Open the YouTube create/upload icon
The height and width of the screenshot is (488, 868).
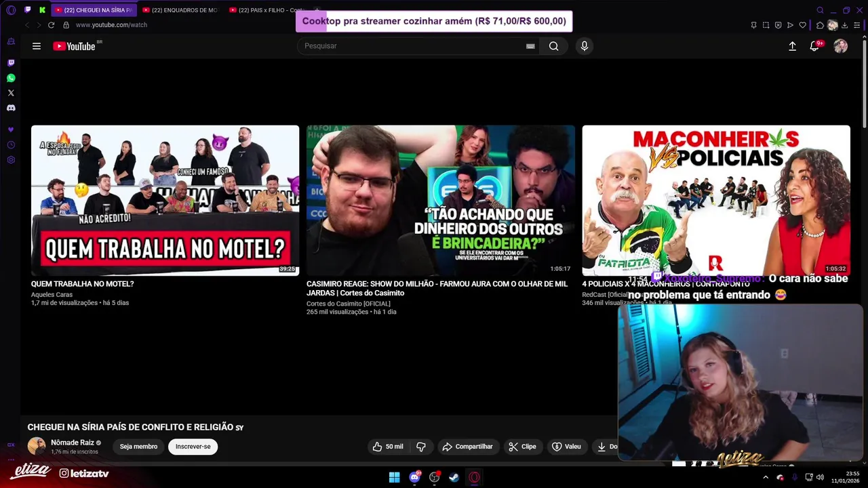792,46
